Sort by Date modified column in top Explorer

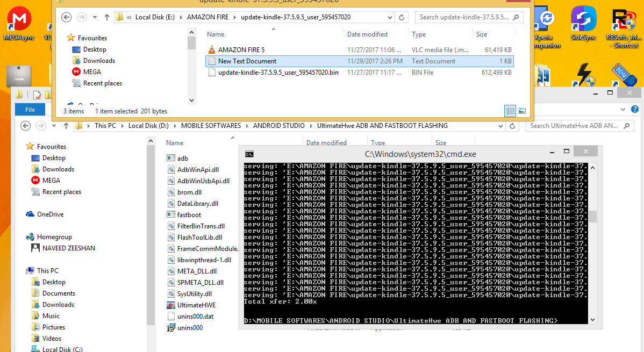[367, 34]
